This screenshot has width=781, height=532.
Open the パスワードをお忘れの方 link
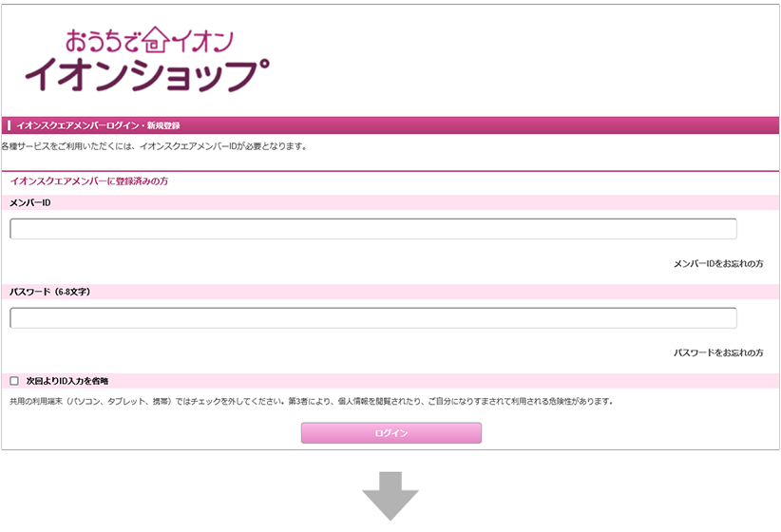(718, 352)
